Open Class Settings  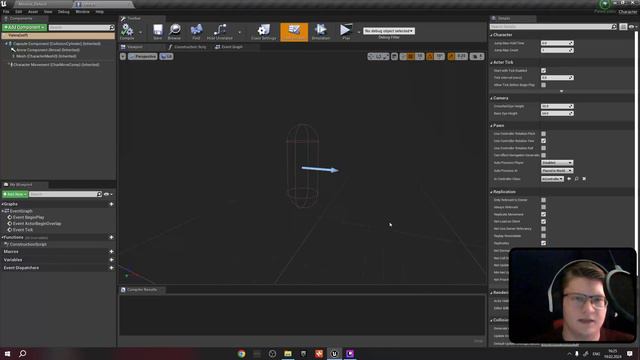(x=264, y=31)
